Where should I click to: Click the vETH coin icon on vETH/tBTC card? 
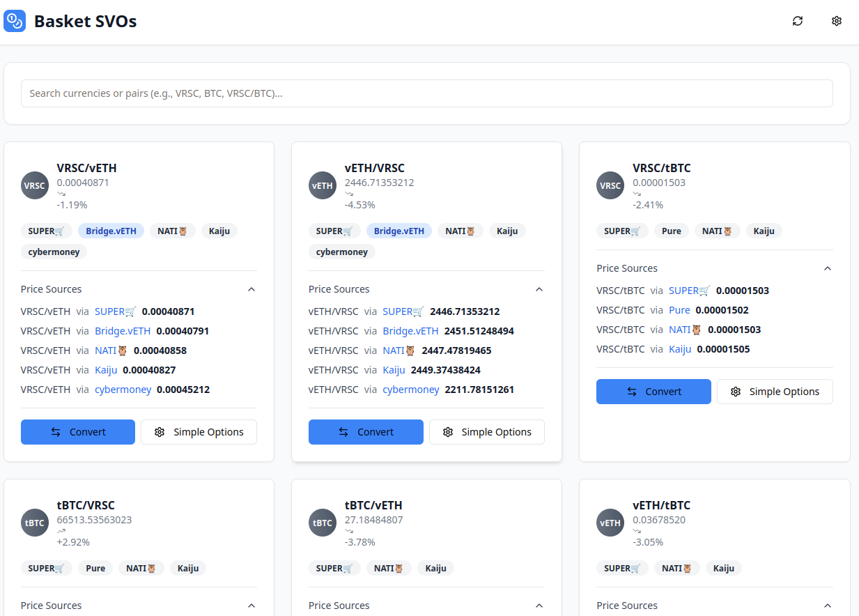coord(610,522)
